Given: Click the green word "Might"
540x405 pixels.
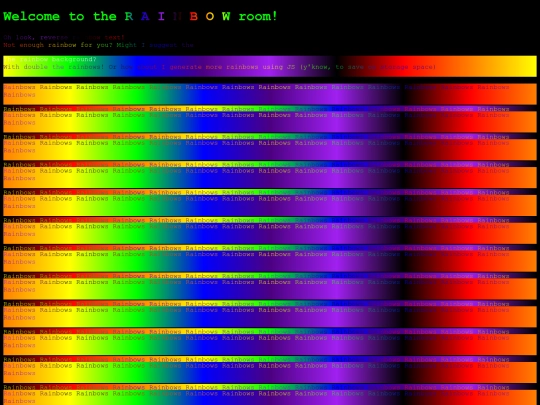Looking at the screenshot, I should [126, 45].
